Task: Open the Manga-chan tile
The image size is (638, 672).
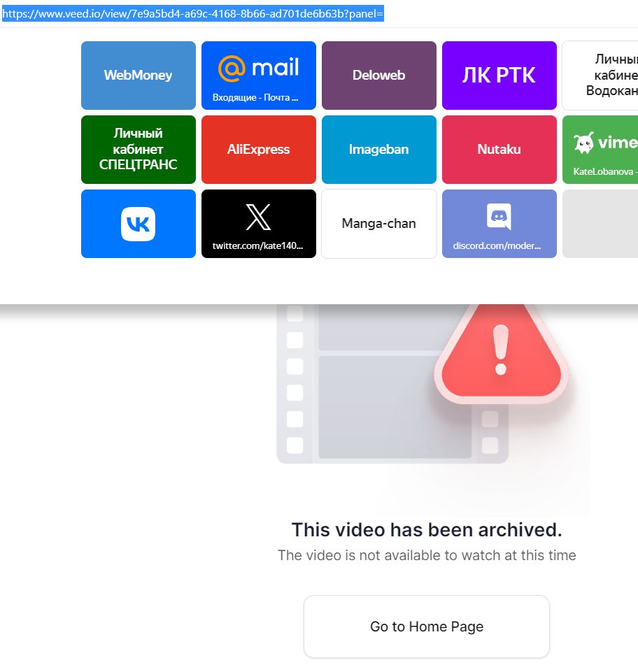Action: click(379, 224)
